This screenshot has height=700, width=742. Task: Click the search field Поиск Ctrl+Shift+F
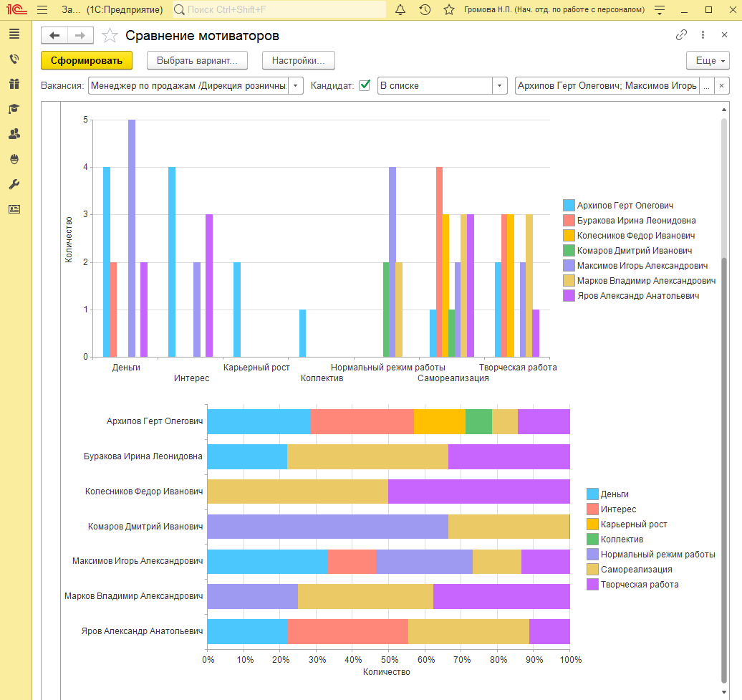[279, 9]
